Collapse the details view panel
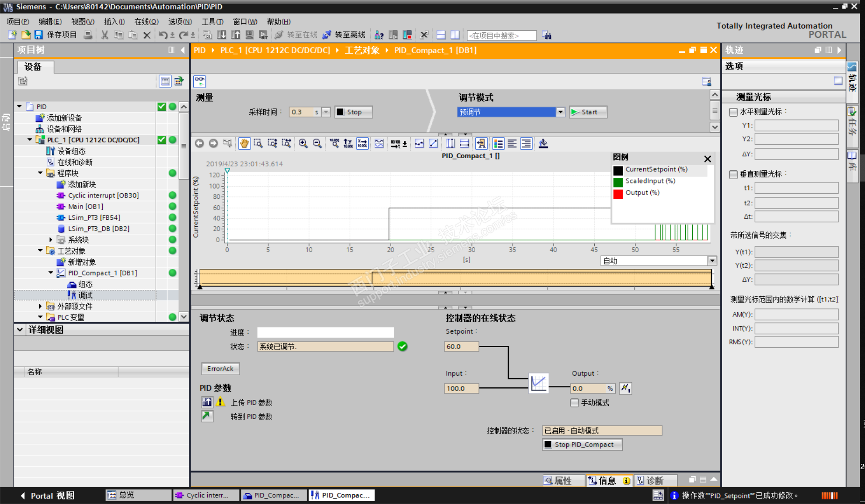Image resolution: width=865 pixels, height=504 pixels. click(x=20, y=329)
